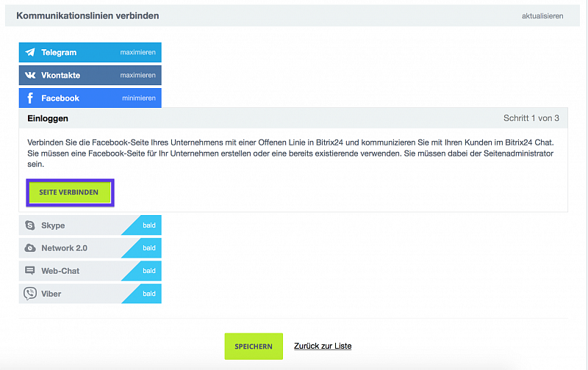Click the Einloggen heading
This screenshot has width=588, height=370.
48,118
